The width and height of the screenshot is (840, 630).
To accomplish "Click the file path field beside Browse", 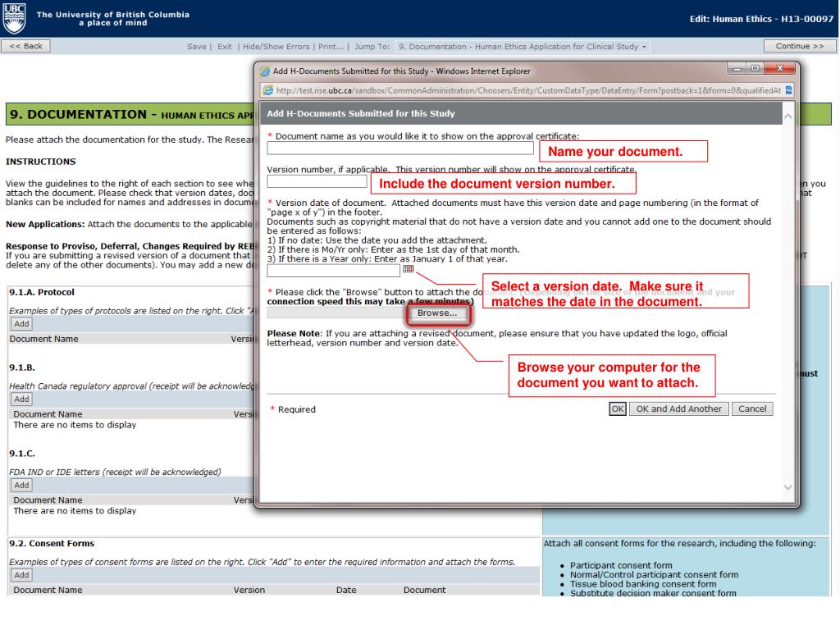I will coord(336,313).
